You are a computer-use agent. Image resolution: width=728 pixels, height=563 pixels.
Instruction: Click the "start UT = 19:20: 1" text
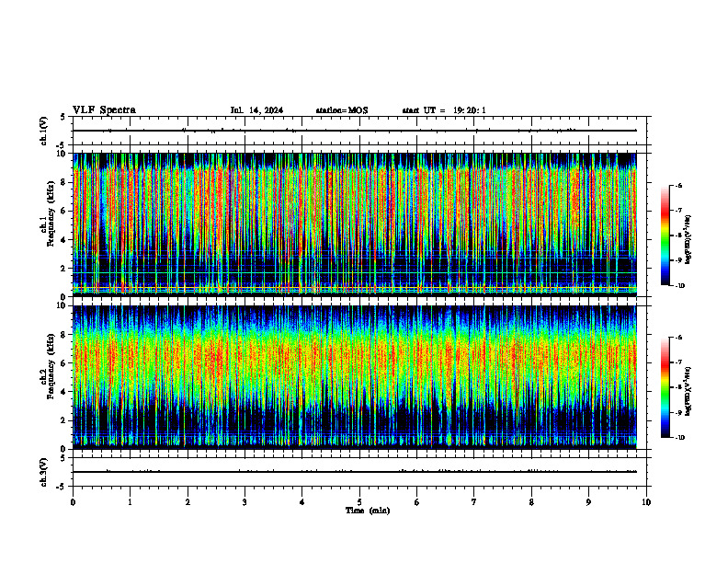click(x=444, y=110)
